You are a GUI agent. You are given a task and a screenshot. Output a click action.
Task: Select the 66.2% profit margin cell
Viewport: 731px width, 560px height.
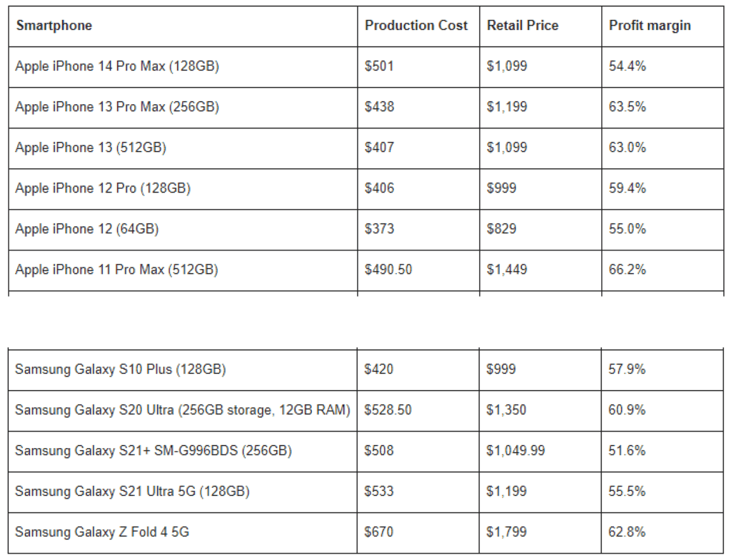pos(627,270)
